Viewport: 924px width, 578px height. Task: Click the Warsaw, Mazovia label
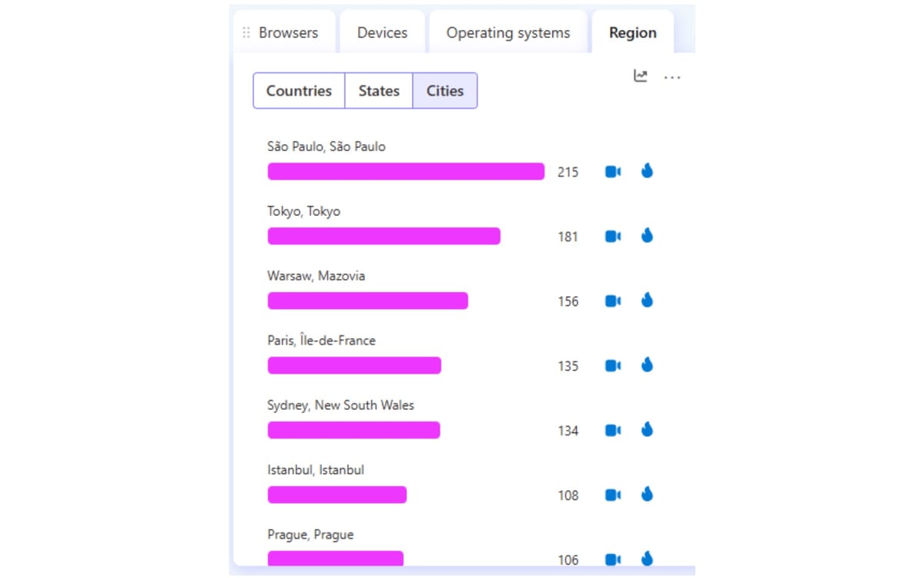click(x=316, y=275)
